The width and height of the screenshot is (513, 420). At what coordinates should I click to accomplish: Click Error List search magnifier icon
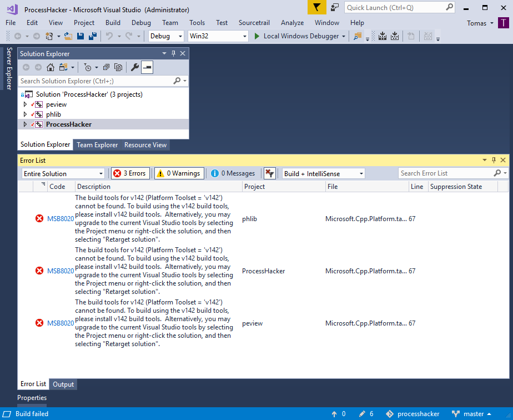tap(497, 173)
